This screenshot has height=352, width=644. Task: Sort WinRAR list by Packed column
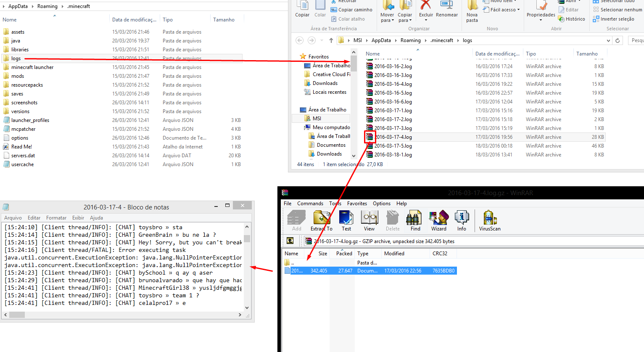[x=344, y=254]
